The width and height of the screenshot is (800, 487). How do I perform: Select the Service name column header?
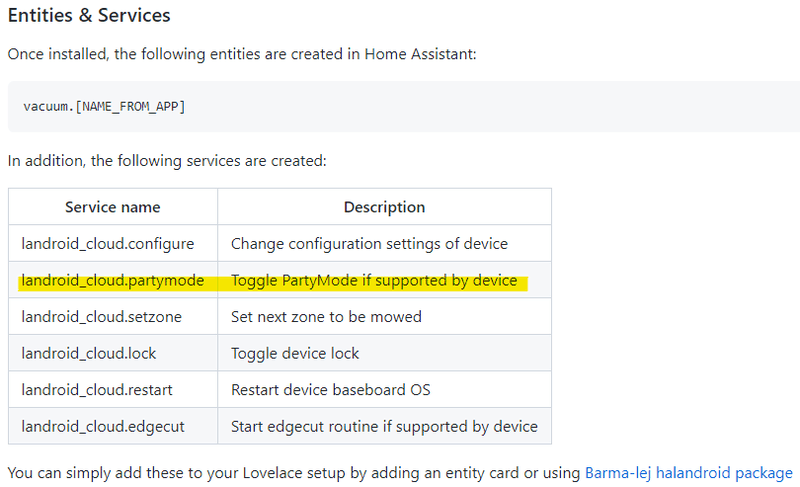(x=113, y=207)
